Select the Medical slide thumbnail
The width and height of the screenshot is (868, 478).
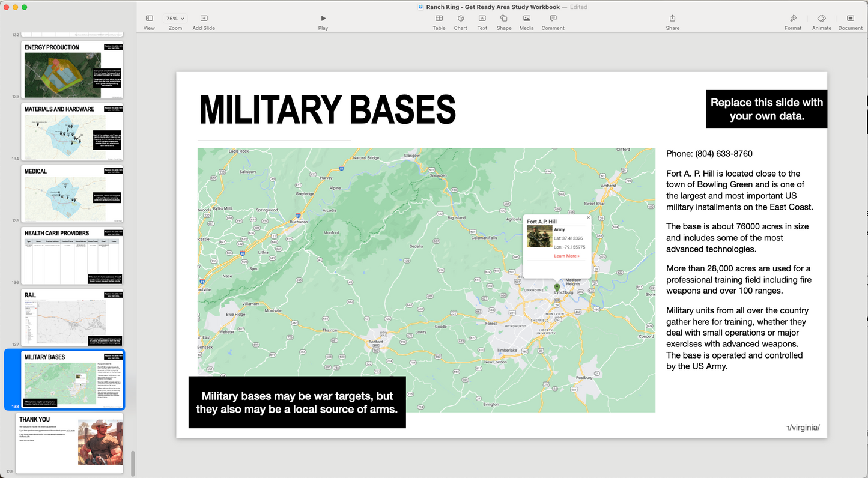[72, 194]
